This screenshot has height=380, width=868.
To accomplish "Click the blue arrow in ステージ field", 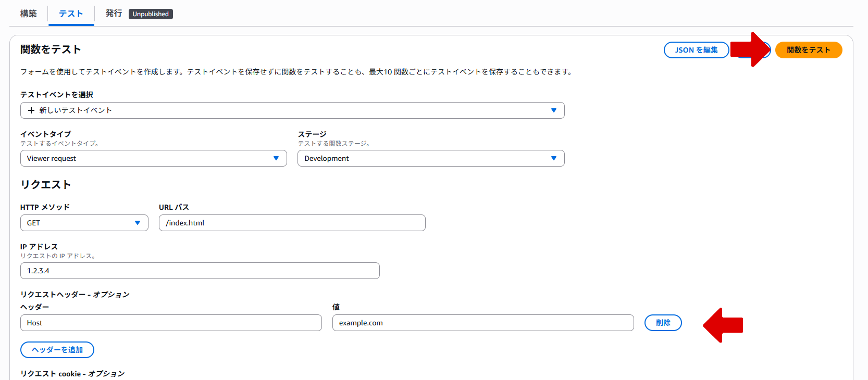I will (553, 158).
